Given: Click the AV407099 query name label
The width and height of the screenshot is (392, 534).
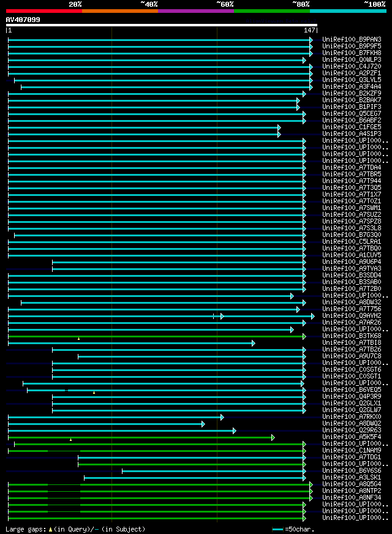Looking at the screenshot, I should (x=23, y=20).
